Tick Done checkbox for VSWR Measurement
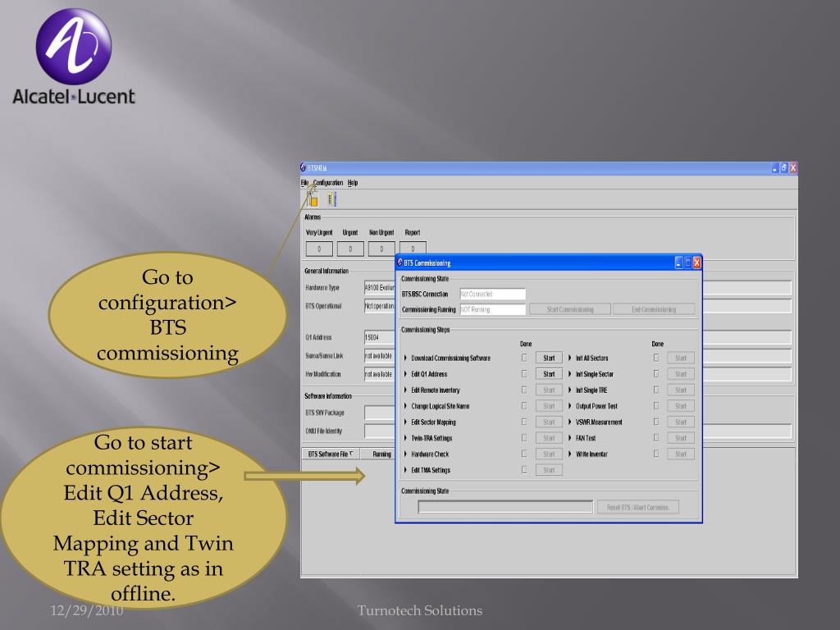Image resolution: width=840 pixels, height=630 pixels. pyautogui.click(x=655, y=422)
